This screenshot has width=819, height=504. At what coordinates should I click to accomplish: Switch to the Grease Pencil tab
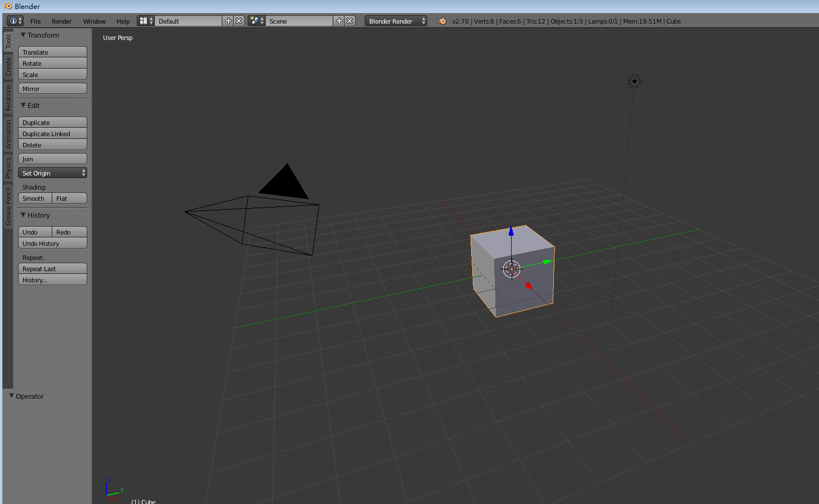(x=8, y=206)
